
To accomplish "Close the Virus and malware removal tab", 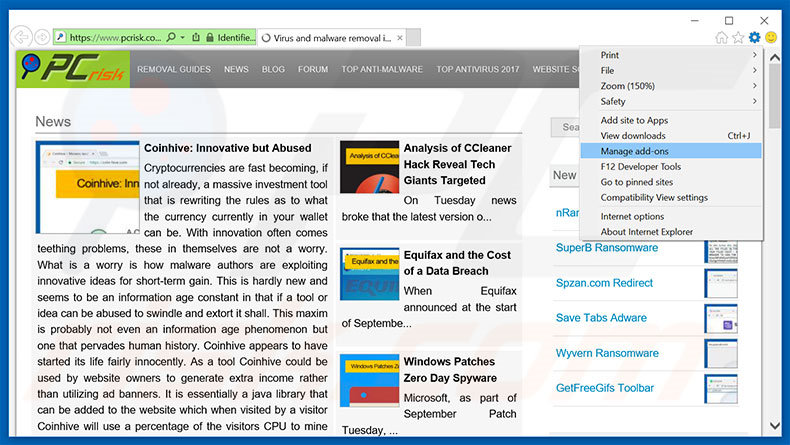I will 400,38.
